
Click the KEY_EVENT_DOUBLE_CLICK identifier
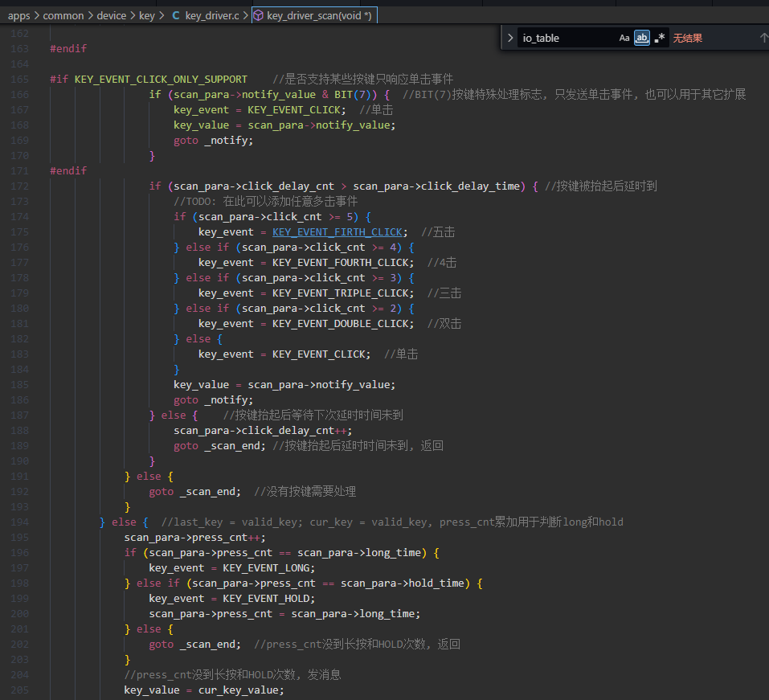(x=341, y=324)
